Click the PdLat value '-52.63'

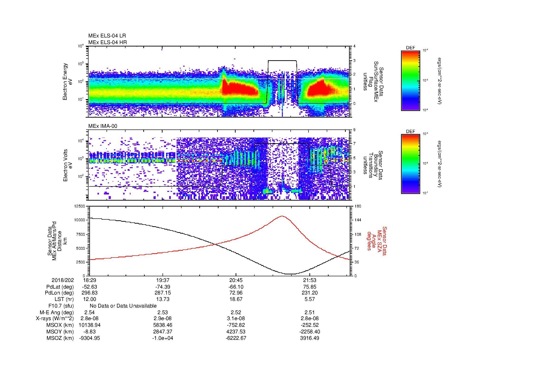coord(89,287)
